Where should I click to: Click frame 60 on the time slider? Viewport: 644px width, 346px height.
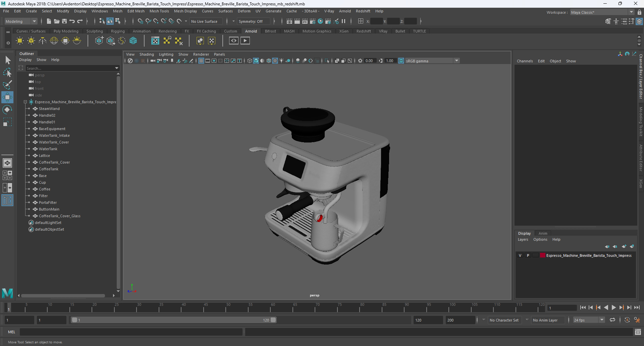[x=273, y=307]
